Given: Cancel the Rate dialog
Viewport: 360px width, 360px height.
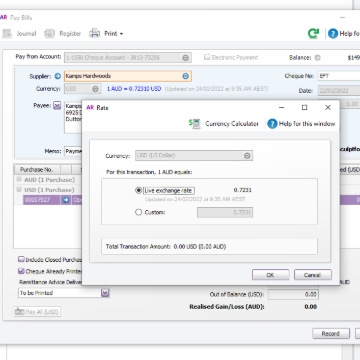Looking at the screenshot, I should tap(313, 275).
